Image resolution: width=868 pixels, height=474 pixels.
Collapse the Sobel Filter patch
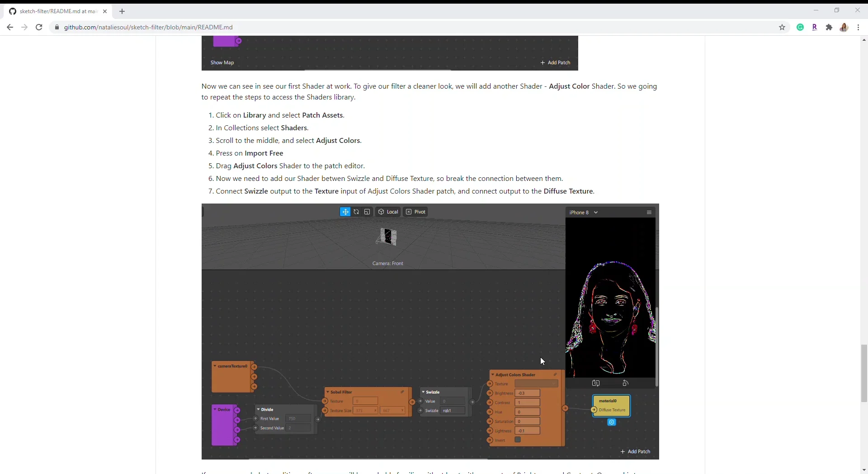[327, 392]
